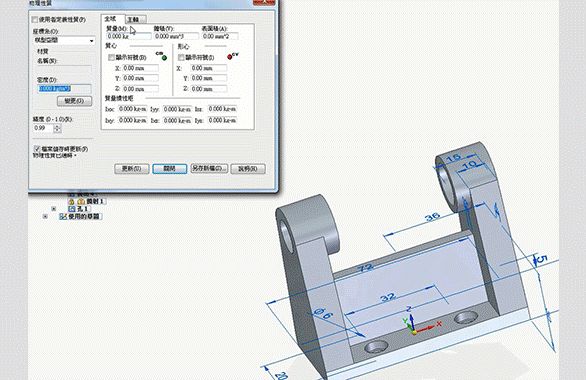The image size is (586, 380).
Task: Click the 變更(G) change button
Action: point(74,101)
